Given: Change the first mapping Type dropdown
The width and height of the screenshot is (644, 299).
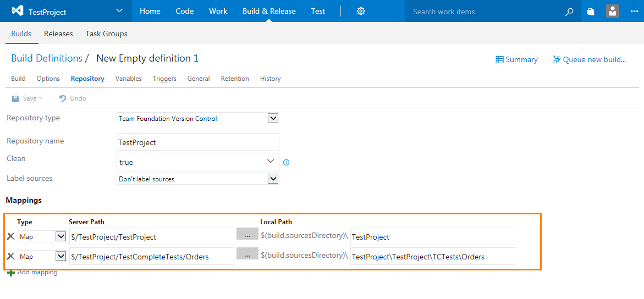Looking at the screenshot, I should pyautogui.click(x=60, y=237).
